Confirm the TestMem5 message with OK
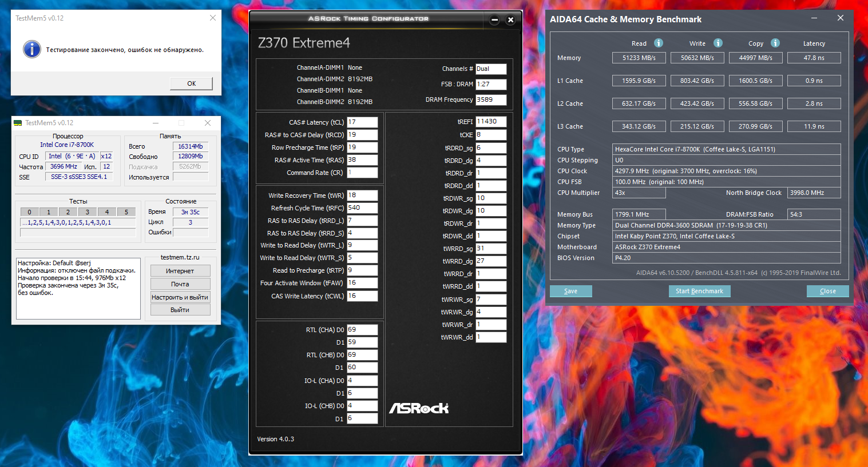868x467 pixels. (x=192, y=83)
